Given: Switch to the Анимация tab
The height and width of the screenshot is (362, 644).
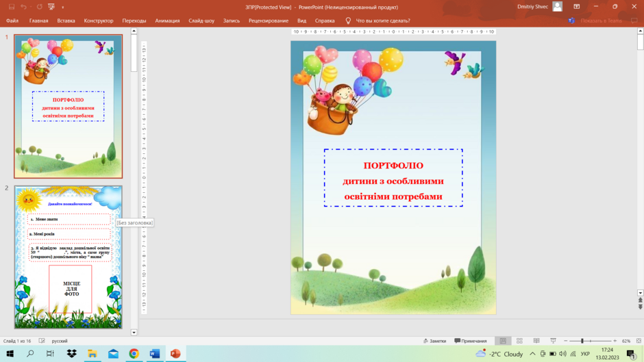Looking at the screenshot, I should [167, 21].
